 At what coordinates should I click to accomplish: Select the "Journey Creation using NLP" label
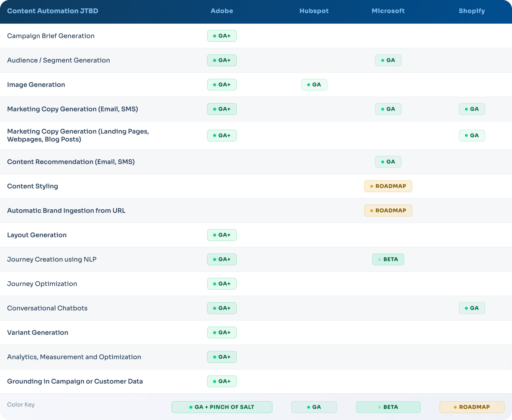tap(52, 259)
